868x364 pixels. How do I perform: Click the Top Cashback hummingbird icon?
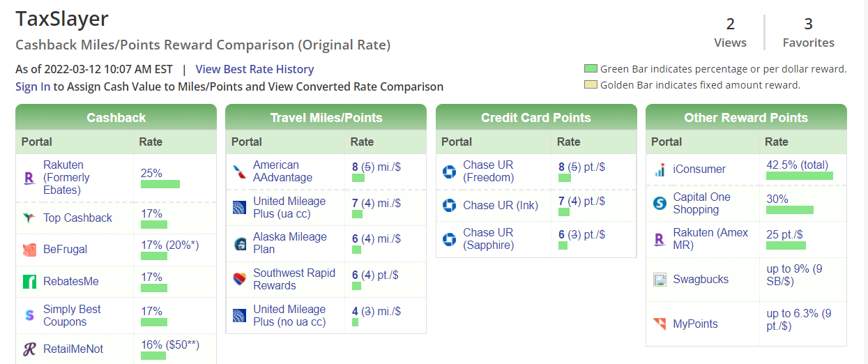point(29,218)
